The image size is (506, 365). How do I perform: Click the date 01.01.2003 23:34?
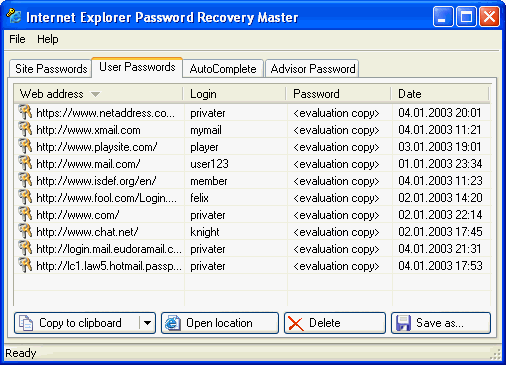[440, 164]
